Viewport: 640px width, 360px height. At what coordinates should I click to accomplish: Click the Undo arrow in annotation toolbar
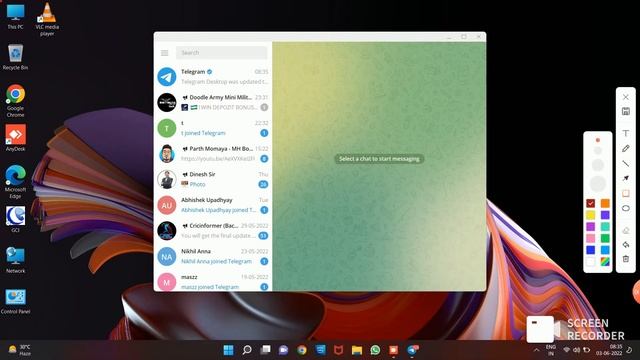pyautogui.click(x=626, y=245)
